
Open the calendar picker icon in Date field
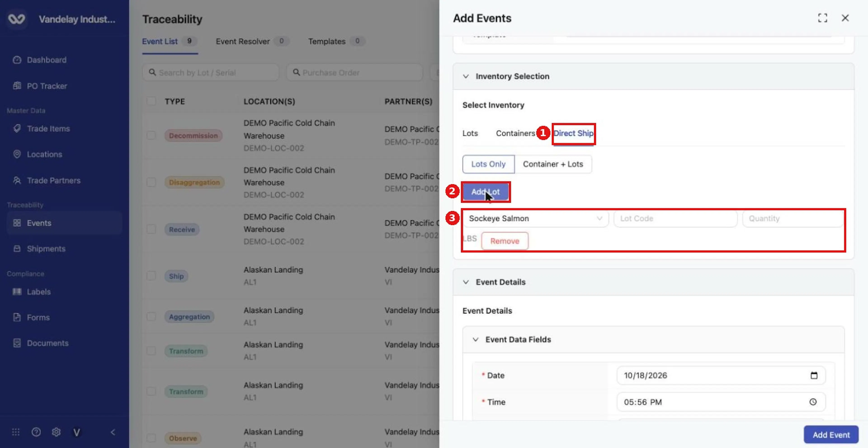coord(814,375)
